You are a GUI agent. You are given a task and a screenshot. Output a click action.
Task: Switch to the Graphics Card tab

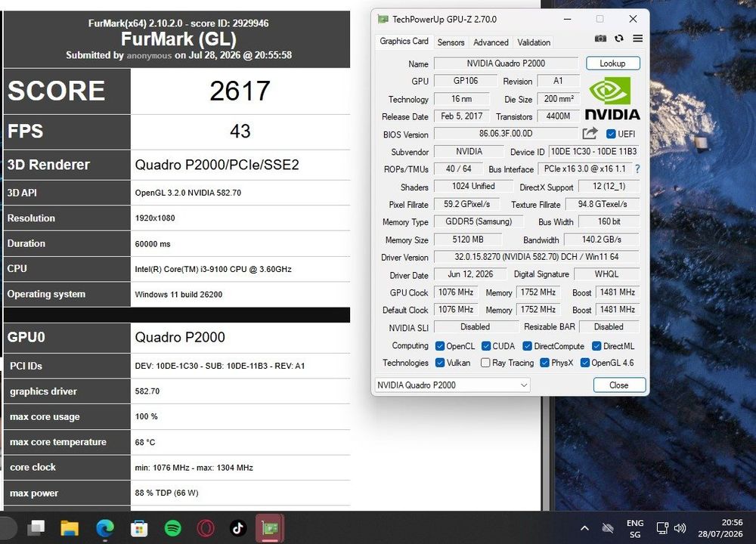404,42
